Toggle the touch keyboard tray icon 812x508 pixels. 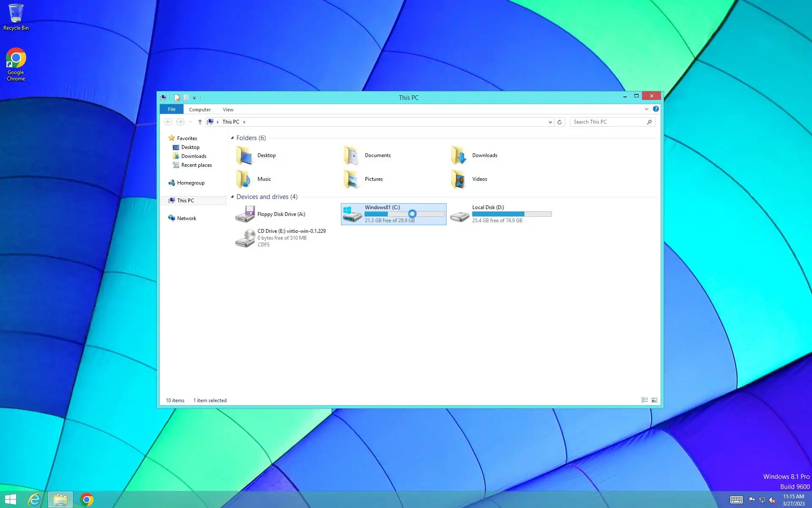coord(736,500)
